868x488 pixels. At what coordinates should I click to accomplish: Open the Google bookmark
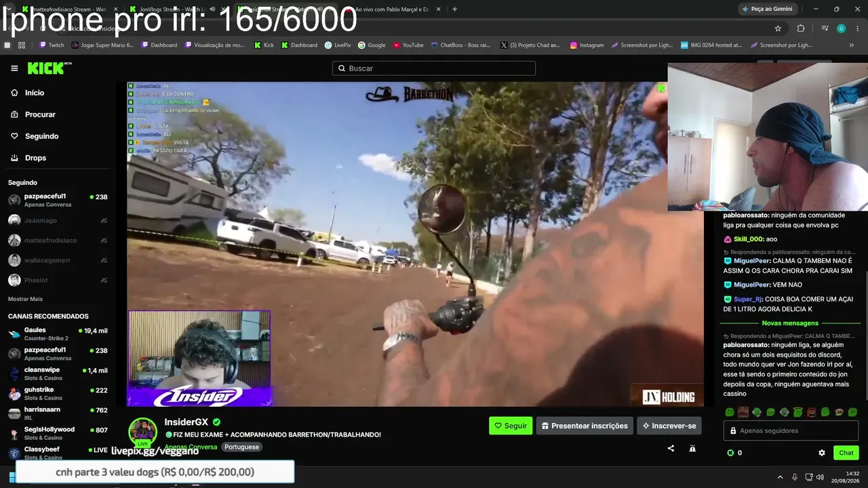(x=372, y=45)
